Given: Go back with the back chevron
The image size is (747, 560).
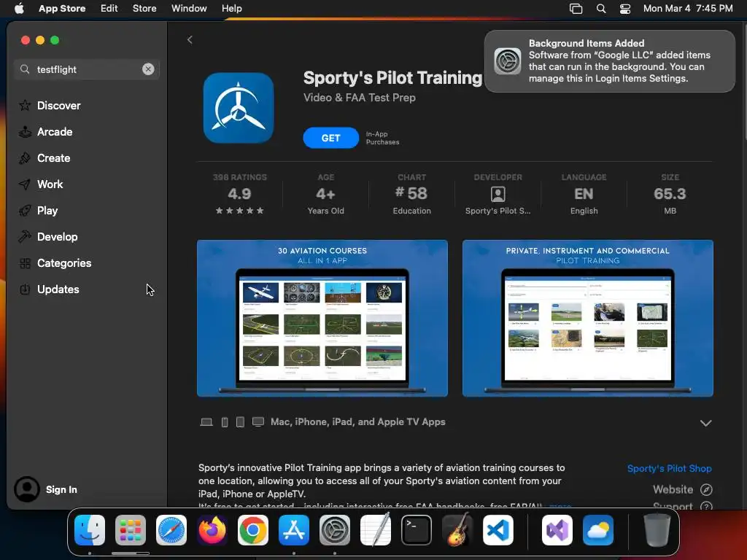Looking at the screenshot, I should [x=190, y=40].
